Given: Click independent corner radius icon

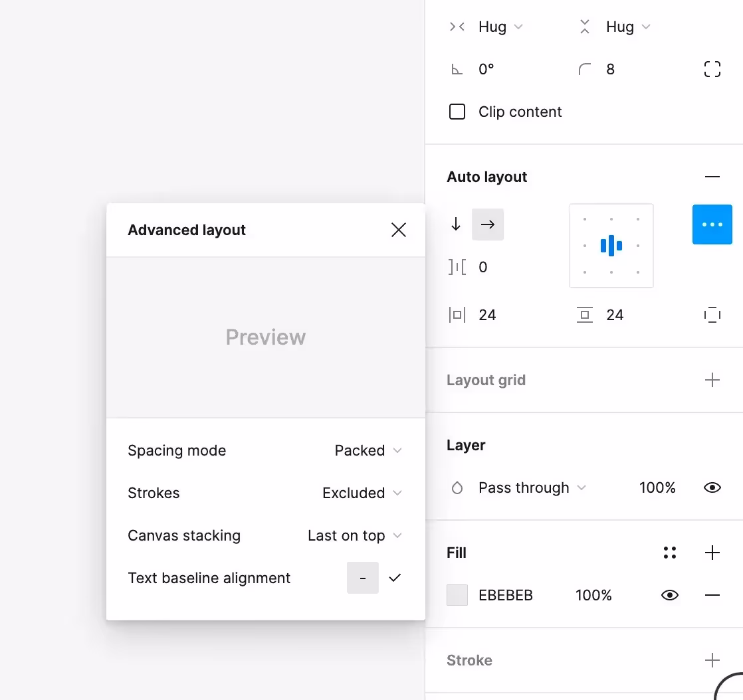Looking at the screenshot, I should [x=712, y=69].
